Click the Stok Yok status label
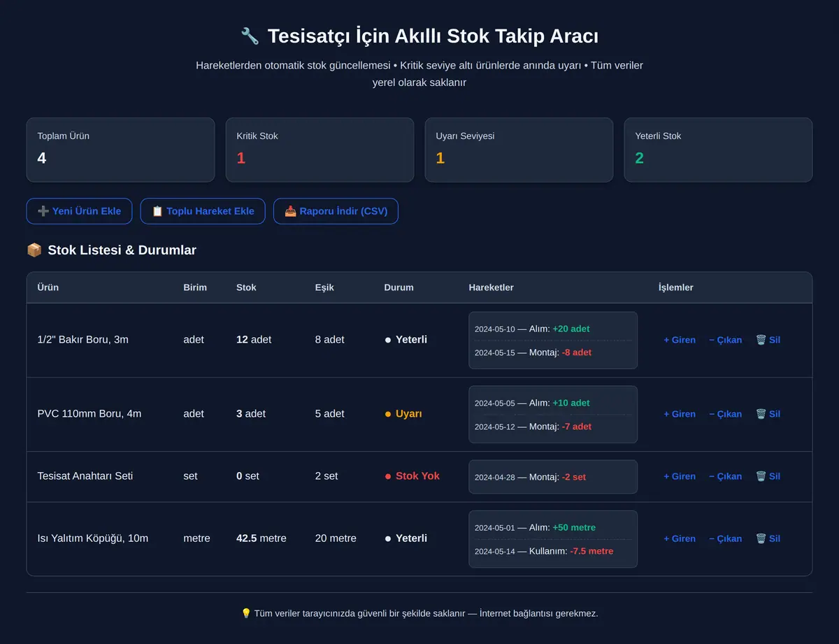Viewport: 839px width, 644px height. 412,476
